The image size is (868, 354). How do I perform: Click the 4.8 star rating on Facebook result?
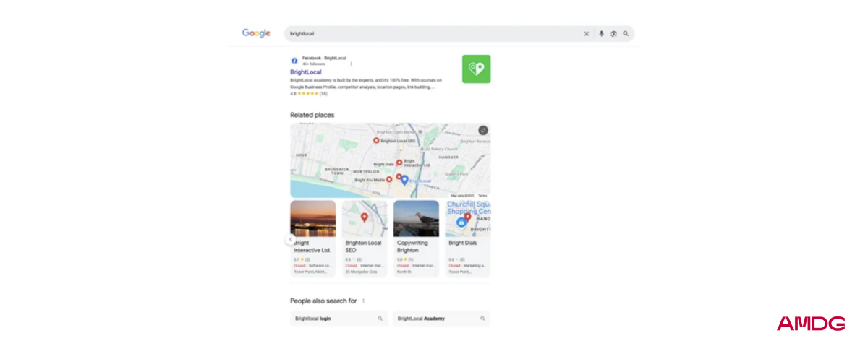click(x=309, y=93)
